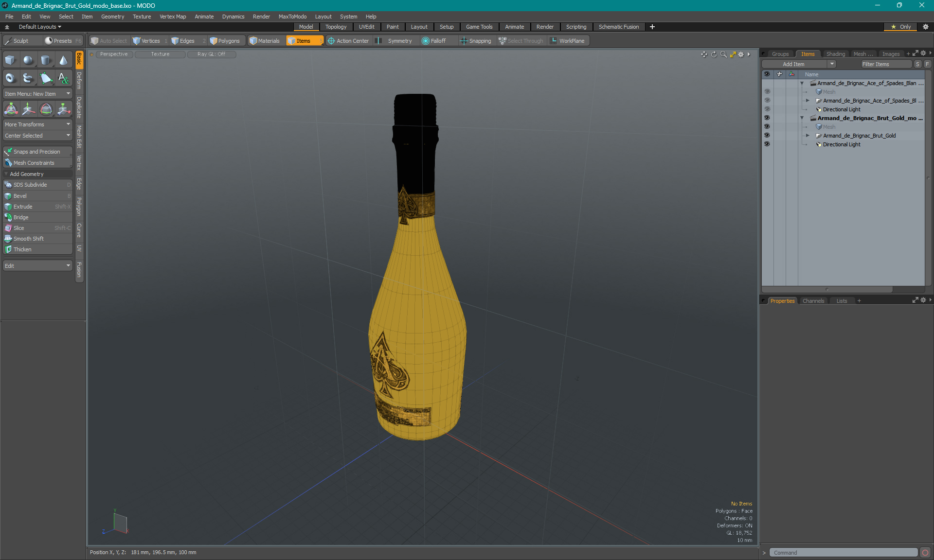Toggle the WorkPlane option
The width and height of the screenshot is (934, 560).
tap(568, 41)
